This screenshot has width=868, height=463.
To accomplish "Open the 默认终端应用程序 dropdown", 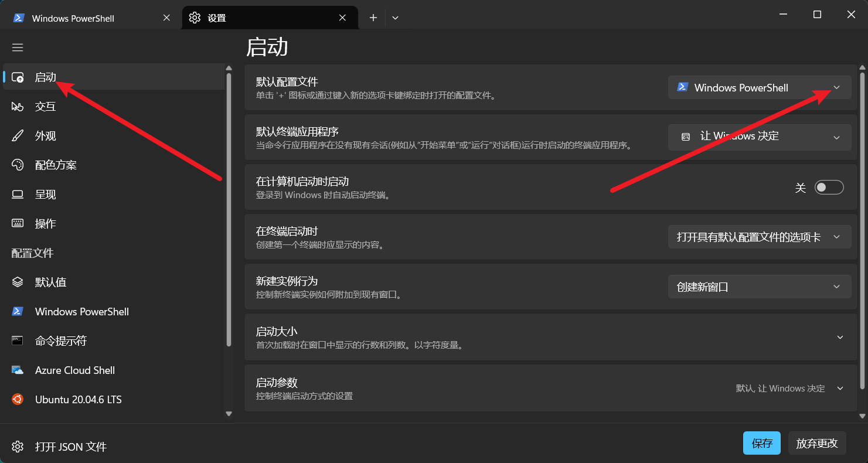I will pyautogui.click(x=760, y=137).
